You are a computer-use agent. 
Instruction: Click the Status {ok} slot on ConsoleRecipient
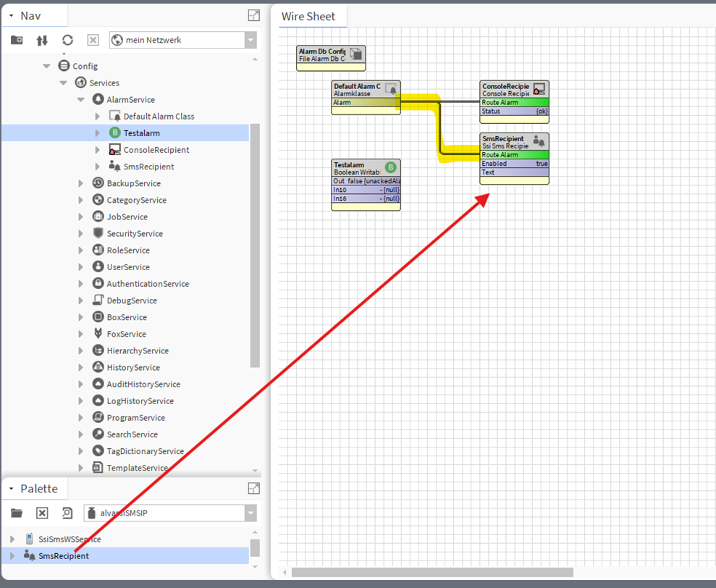pyautogui.click(x=514, y=111)
